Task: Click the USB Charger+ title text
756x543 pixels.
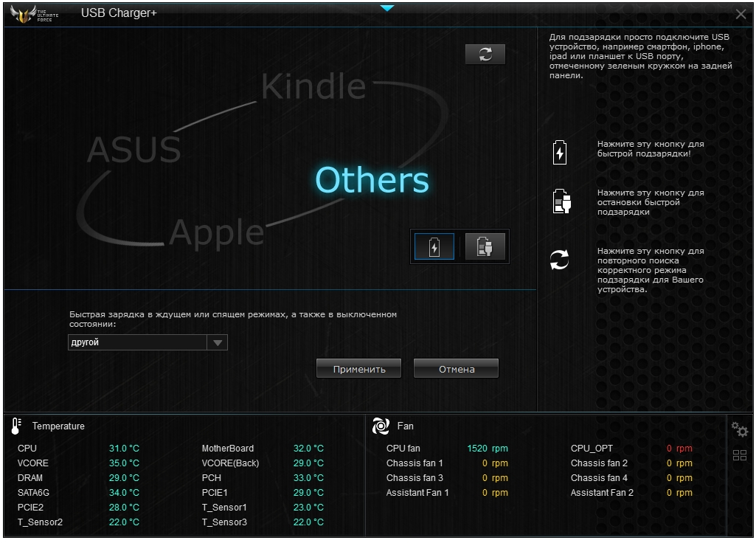Action: pos(119,13)
